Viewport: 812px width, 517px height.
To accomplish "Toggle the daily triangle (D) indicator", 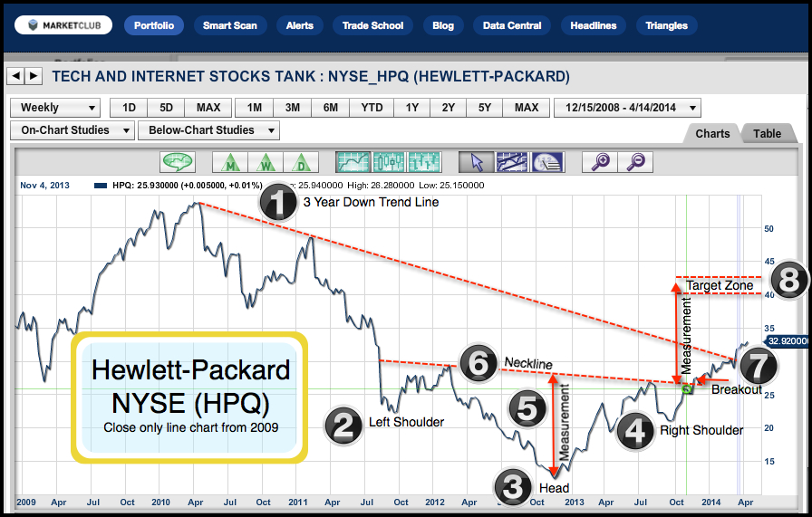I will click(300, 162).
